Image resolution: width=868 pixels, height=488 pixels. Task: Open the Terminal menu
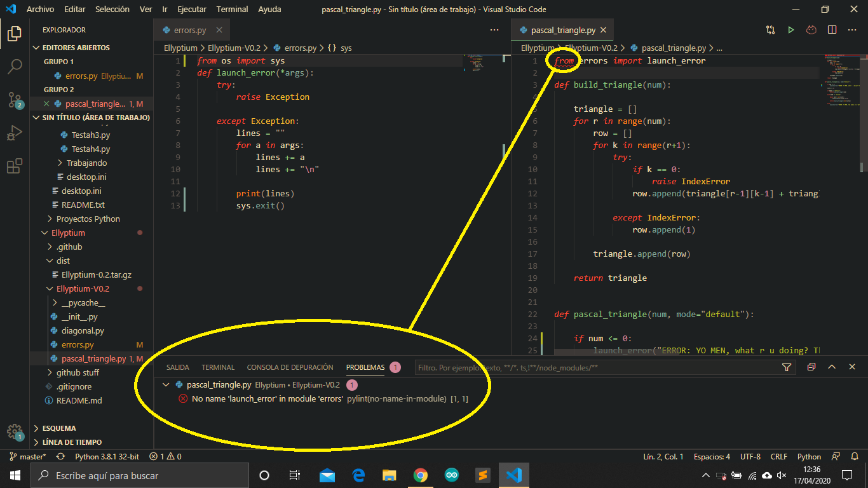(232, 9)
